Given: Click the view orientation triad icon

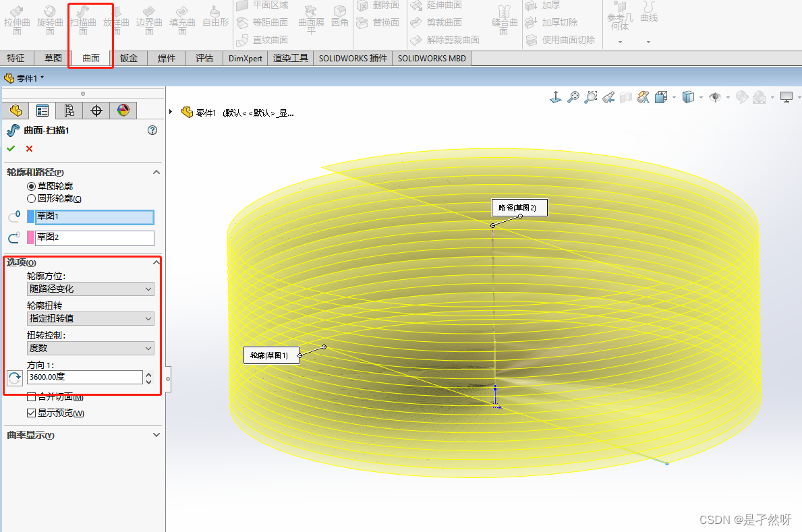Looking at the screenshot, I should pyautogui.click(x=556, y=96).
